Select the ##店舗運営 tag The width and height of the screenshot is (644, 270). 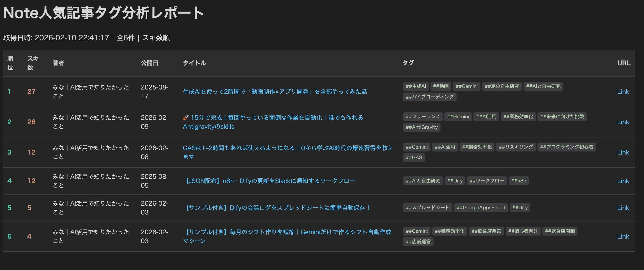coord(418,242)
